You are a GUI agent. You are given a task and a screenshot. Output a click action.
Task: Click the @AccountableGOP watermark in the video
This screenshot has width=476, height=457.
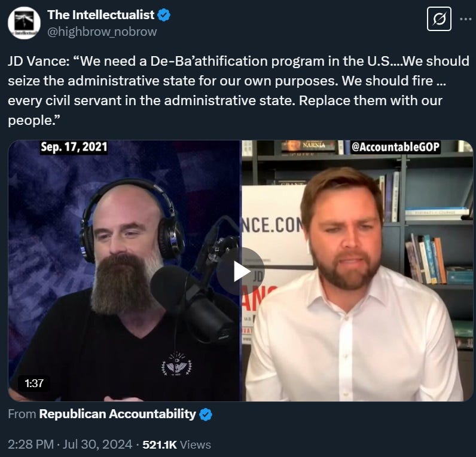click(395, 147)
